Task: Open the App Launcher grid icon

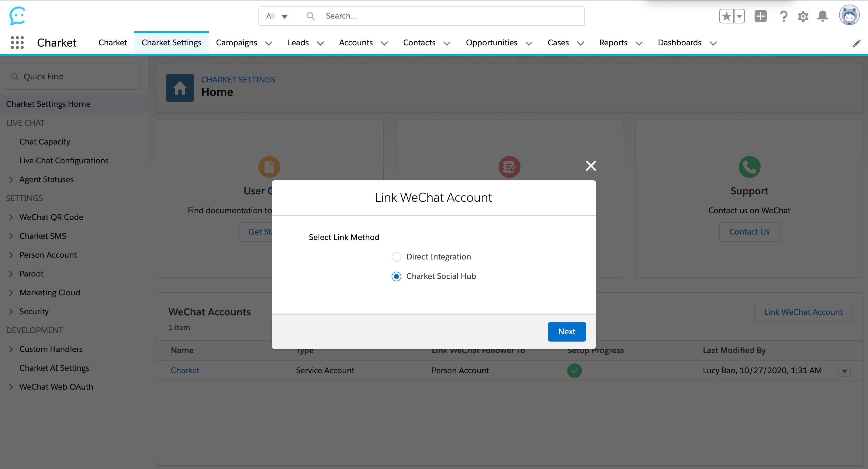Action: (17, 43)
